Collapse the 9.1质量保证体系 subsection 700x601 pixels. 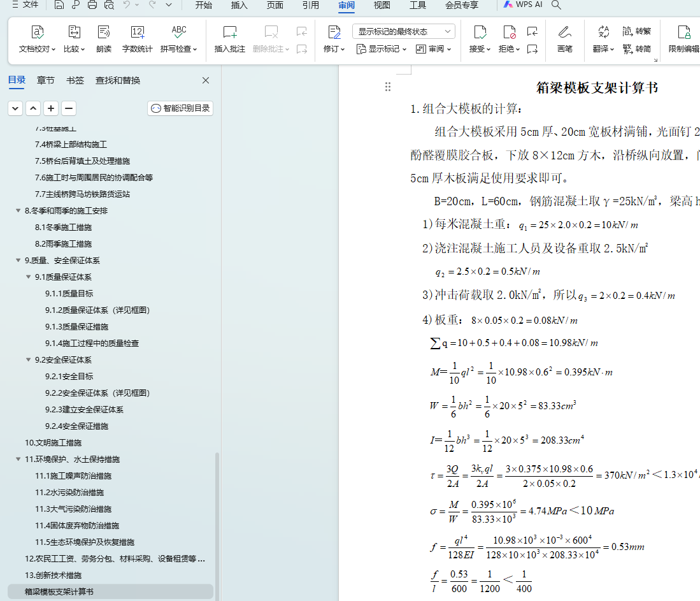point(29,277)
